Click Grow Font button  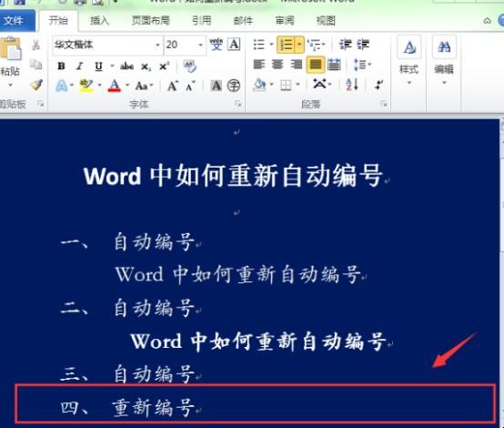tap(173, 86)
